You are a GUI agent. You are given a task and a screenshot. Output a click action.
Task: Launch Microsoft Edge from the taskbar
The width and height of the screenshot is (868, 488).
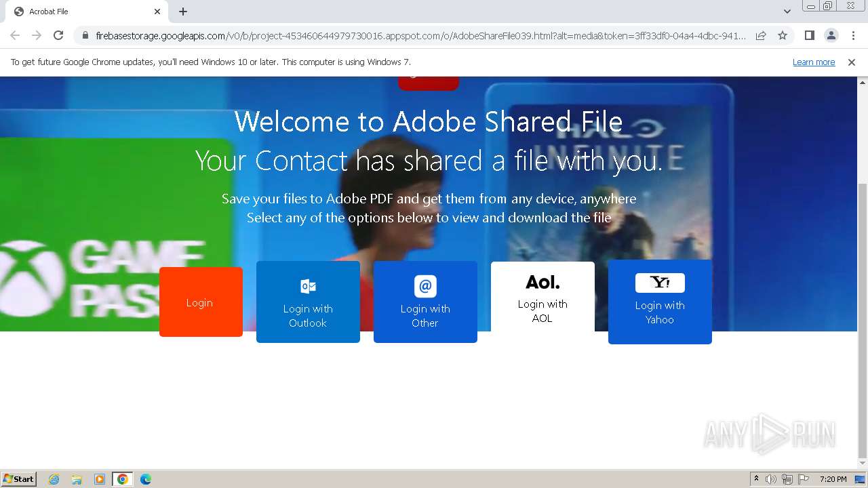(x=146, y=479)
